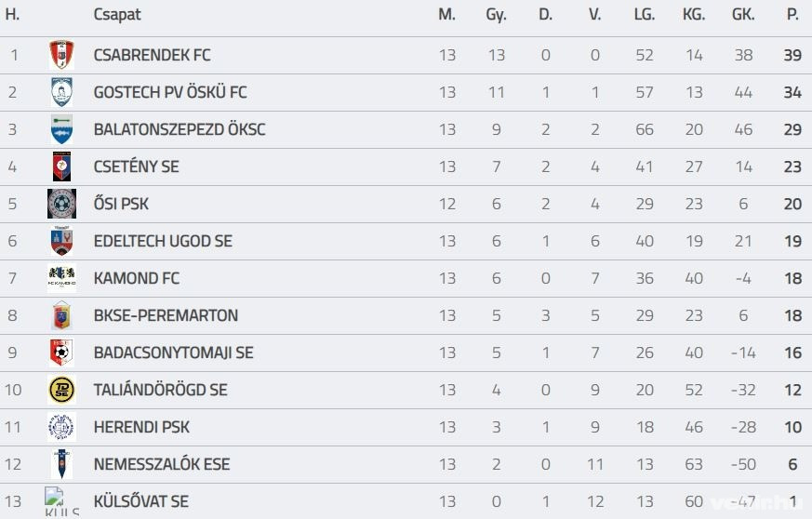Click the Badacsonytomaji SE crest

(x=61, y=353)
